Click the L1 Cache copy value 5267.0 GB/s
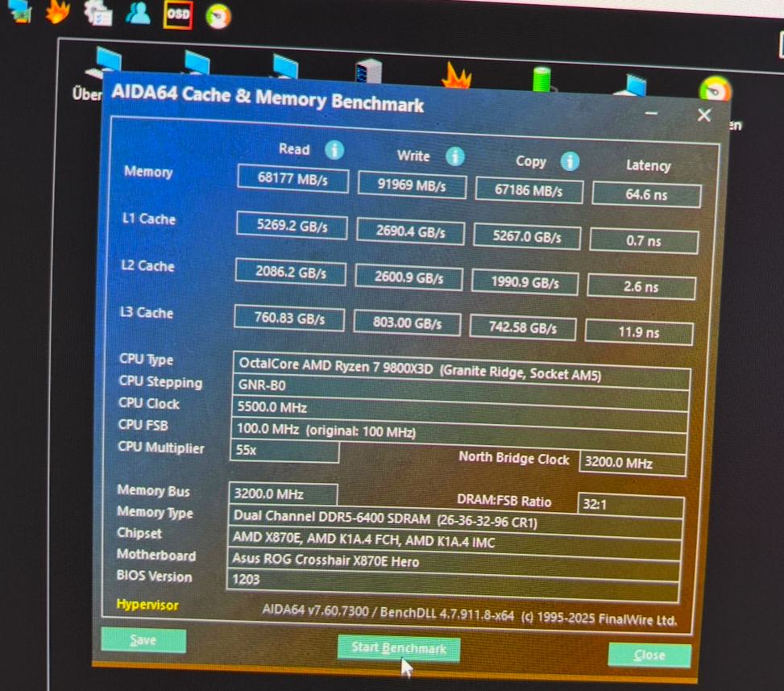Image resolution: width=784 pixels, height=691 pixels. pos(527,236)
